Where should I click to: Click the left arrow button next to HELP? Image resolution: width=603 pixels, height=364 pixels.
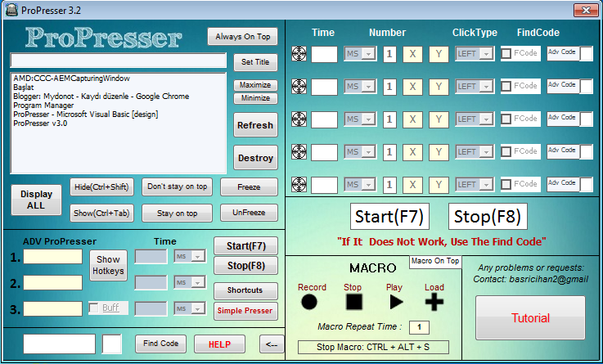[x=272, y=344]
